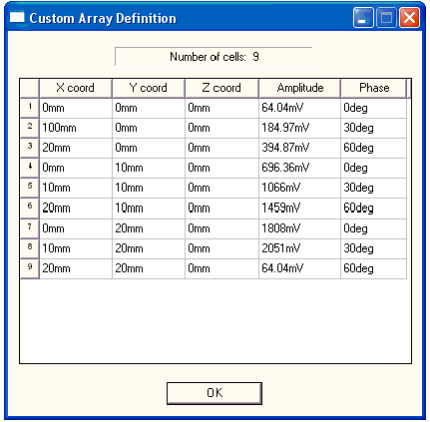Click amplitude cell 1808mV
This screenshot has height=422, width=430.
point(299,229)
